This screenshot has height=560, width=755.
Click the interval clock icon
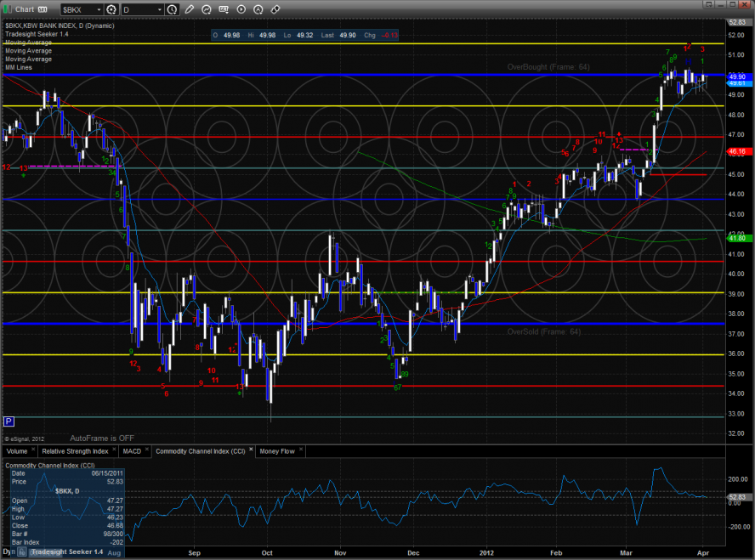(x=173, y=9)
